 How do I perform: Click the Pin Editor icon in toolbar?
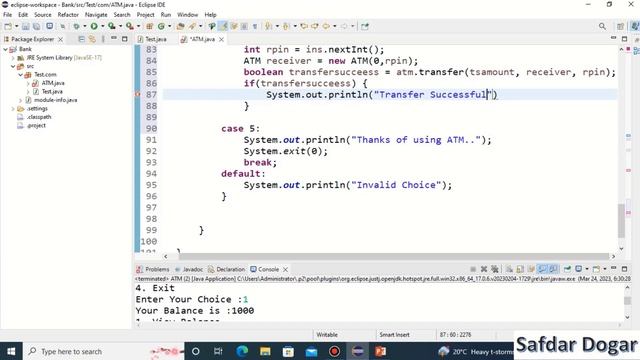click(365, 26)
